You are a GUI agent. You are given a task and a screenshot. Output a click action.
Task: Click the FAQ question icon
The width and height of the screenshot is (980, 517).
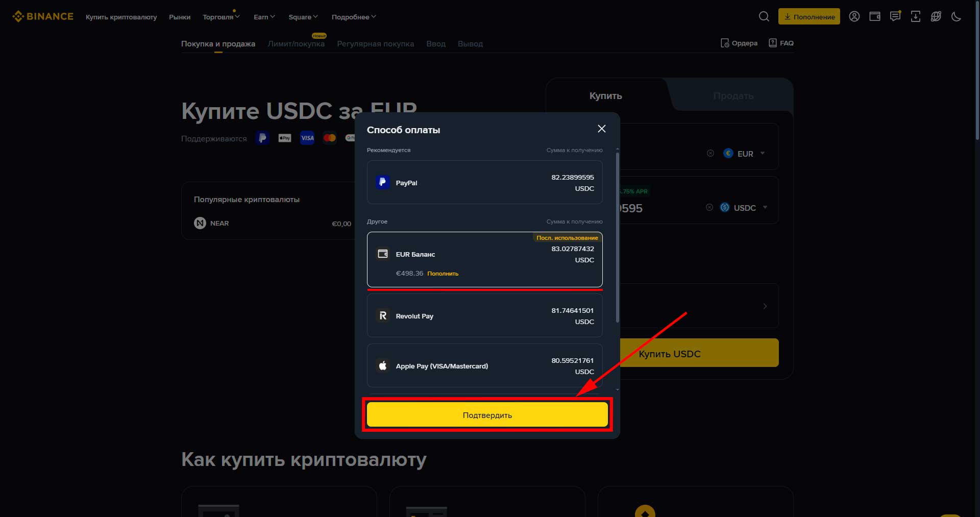773,43
